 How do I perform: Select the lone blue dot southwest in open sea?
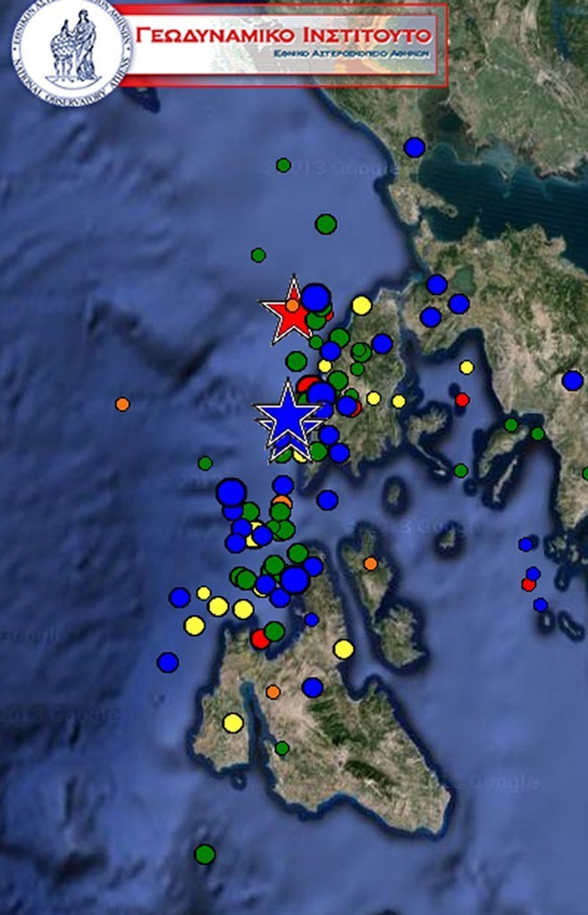(167, 662)
